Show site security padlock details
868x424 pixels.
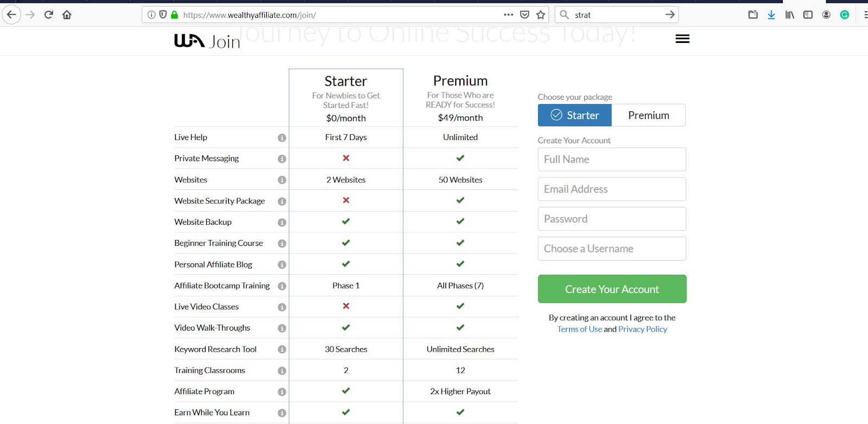point(174,15)
